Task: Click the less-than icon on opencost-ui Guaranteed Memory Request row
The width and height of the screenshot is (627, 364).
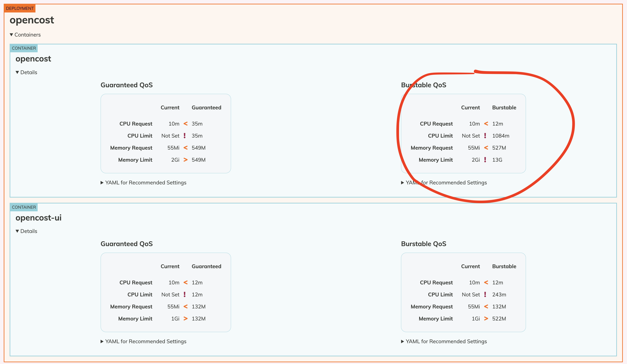Action: pyautogui.click(x=185, y=306)
